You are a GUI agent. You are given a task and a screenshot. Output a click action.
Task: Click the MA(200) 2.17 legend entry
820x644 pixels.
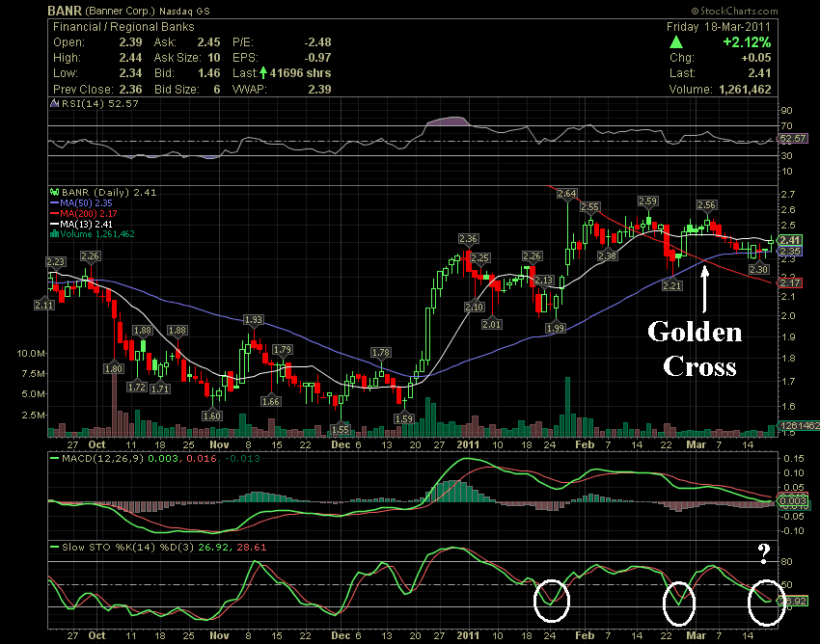(89, 214)
